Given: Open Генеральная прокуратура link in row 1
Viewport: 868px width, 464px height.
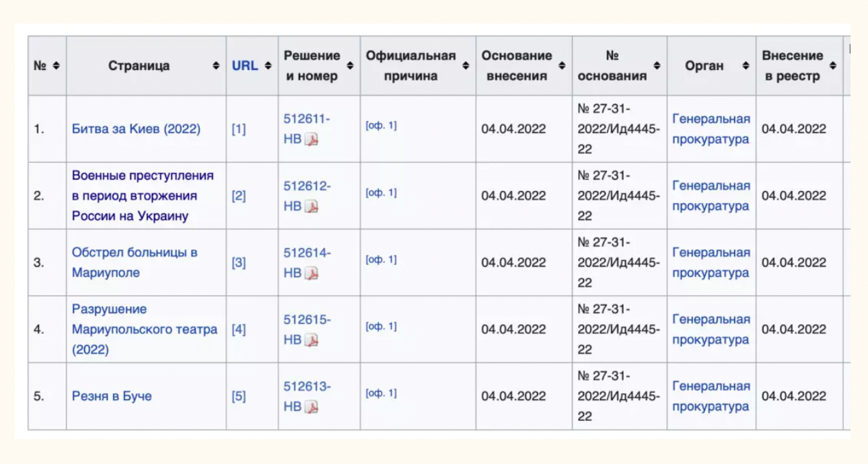Looking at the screenshot, I should 711,129.
